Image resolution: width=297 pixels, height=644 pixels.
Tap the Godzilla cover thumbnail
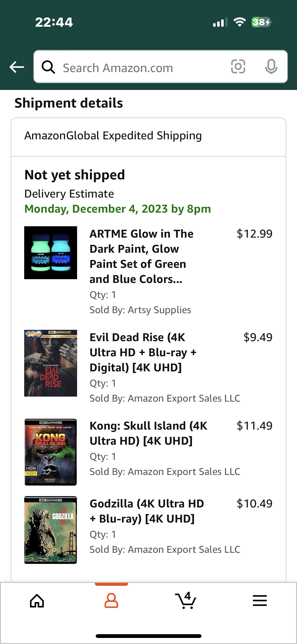[x=51, y=530]
